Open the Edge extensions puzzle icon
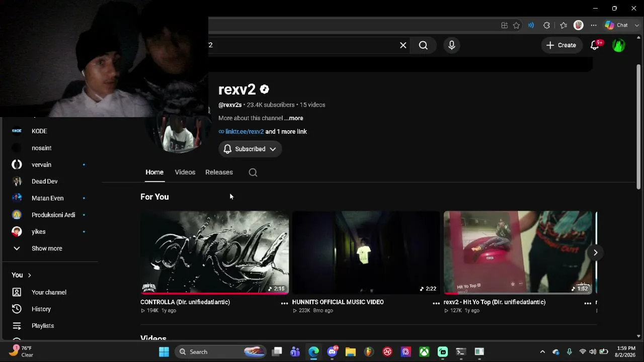The width and height of the screenshot is (644, 362). 547,25
